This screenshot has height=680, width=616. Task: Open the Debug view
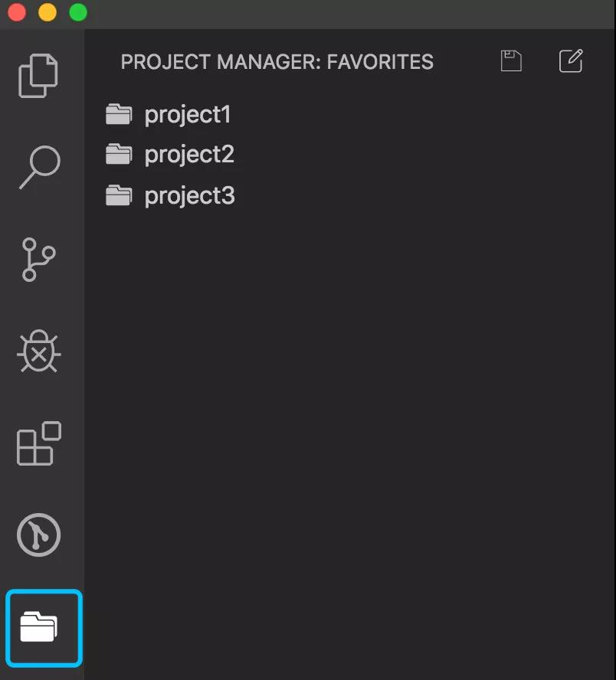pyautogui.click(x=39, y=351)
